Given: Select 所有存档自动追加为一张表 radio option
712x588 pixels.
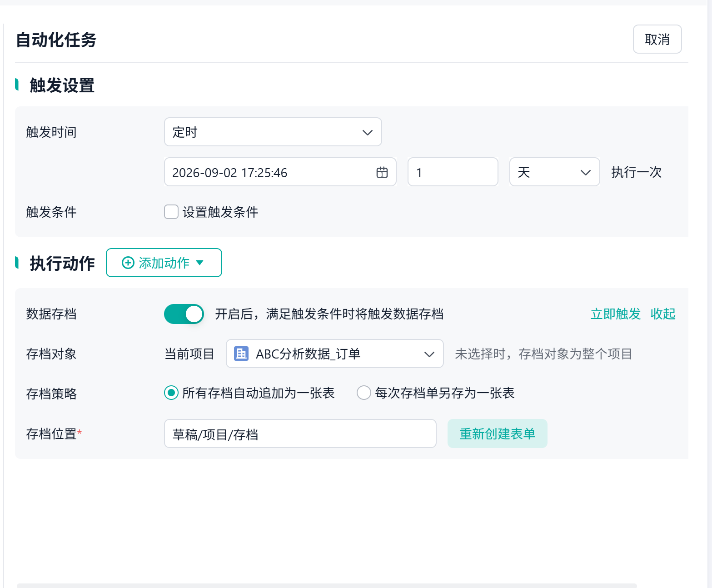Looking at the screenshot, I should (x=171, y=393).
